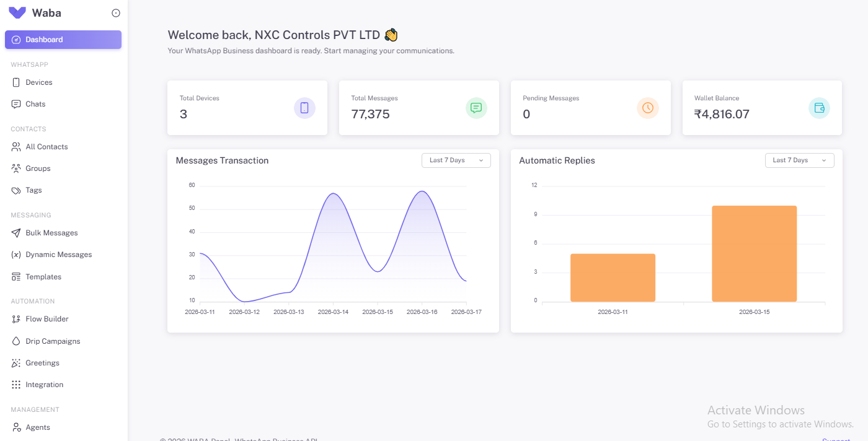The width and height of the screenshot is (868, 441).
Task: Open Bulk Messages paper-plane item
Action: [x=63, y=233]
